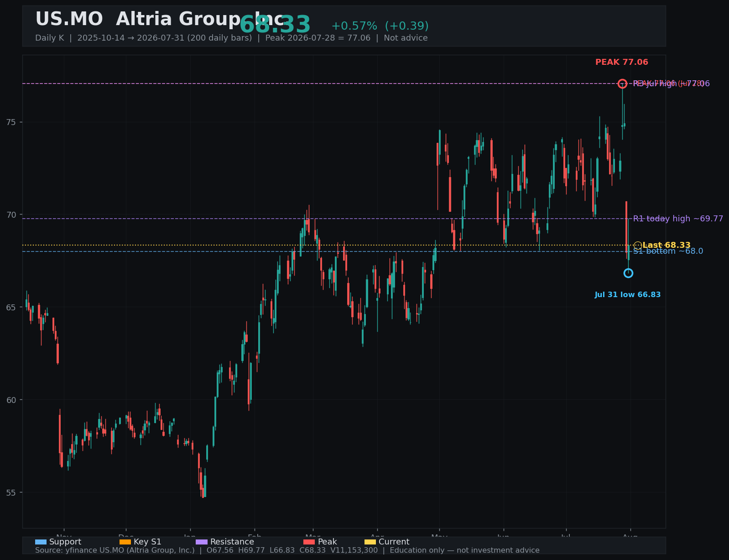The width and height of the screenshot is (729, 560).
Task: Click the small yellow Last price circle marker
Action: pyautogui.click(x=638, y=245)
